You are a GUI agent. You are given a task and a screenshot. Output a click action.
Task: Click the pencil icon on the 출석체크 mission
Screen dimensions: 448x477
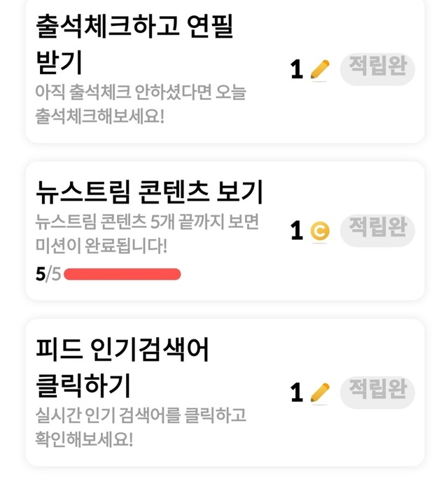(x=319, y=69)
